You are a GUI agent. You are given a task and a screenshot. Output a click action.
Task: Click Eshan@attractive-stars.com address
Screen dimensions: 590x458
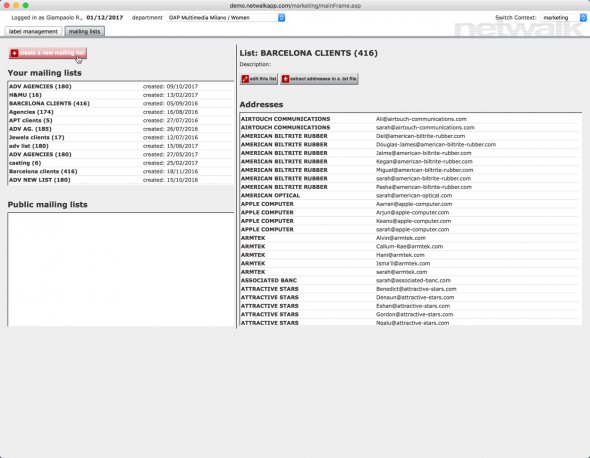click(413, 306)
